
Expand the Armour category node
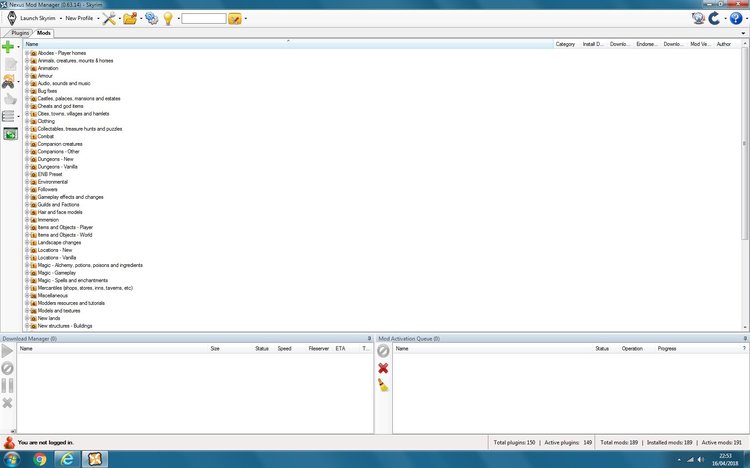pos(27,76)
